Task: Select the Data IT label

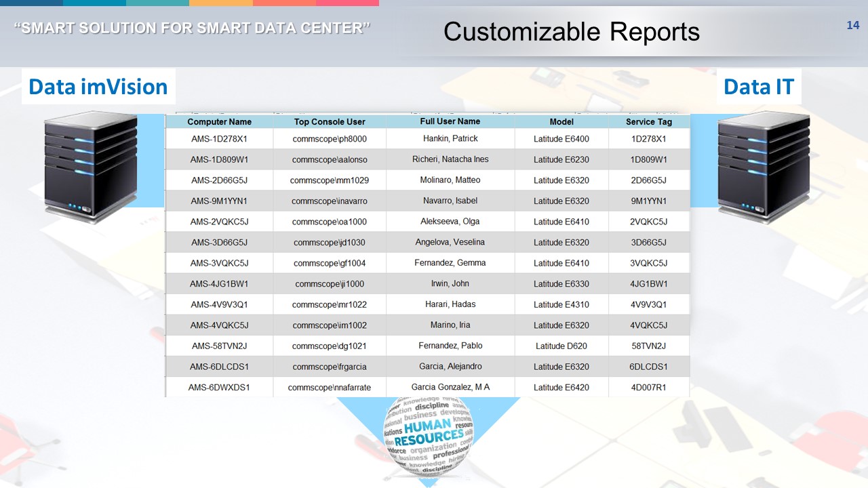Action: (759, 87)
